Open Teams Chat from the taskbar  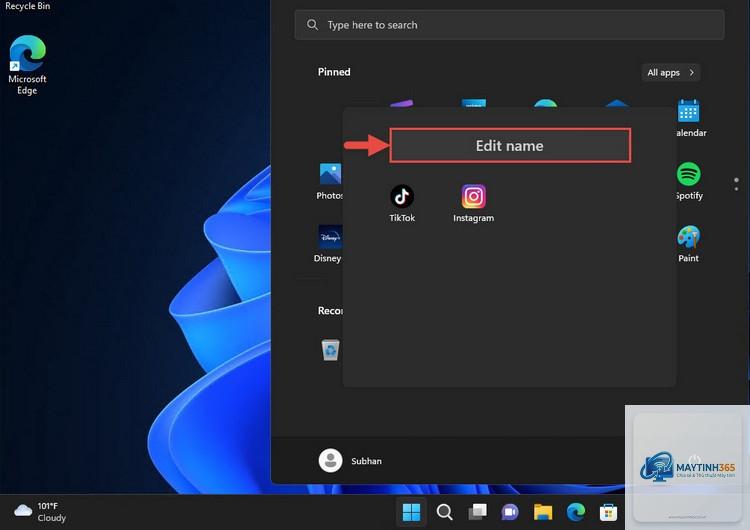[510, 512]
